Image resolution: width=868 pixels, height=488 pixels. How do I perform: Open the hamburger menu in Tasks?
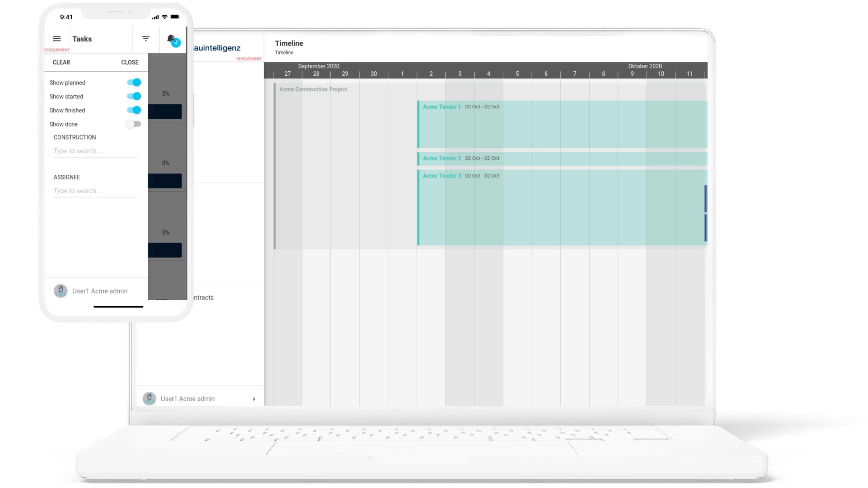57,39
